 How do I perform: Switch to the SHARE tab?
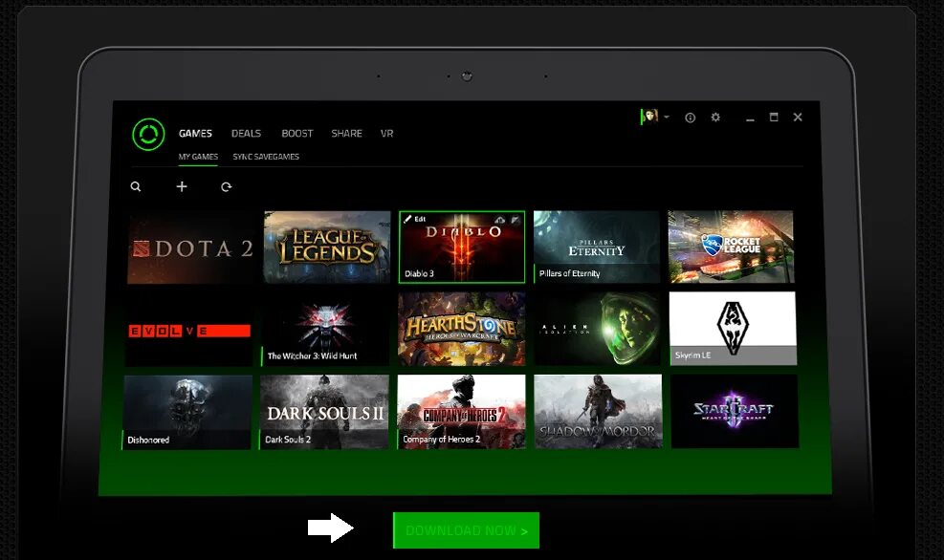(x=347, y=134)
